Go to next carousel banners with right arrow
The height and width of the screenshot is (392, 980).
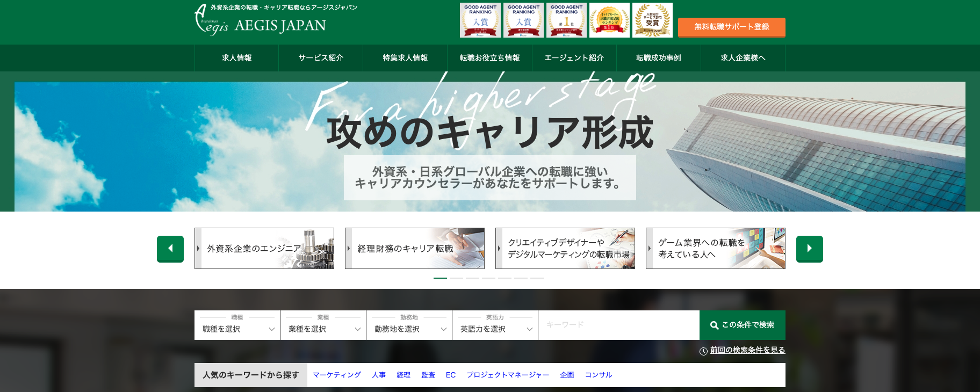tap(810, 249)
